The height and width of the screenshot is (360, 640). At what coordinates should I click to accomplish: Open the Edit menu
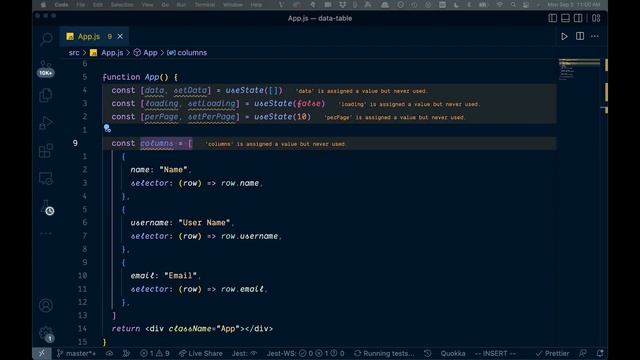point(98,5)
